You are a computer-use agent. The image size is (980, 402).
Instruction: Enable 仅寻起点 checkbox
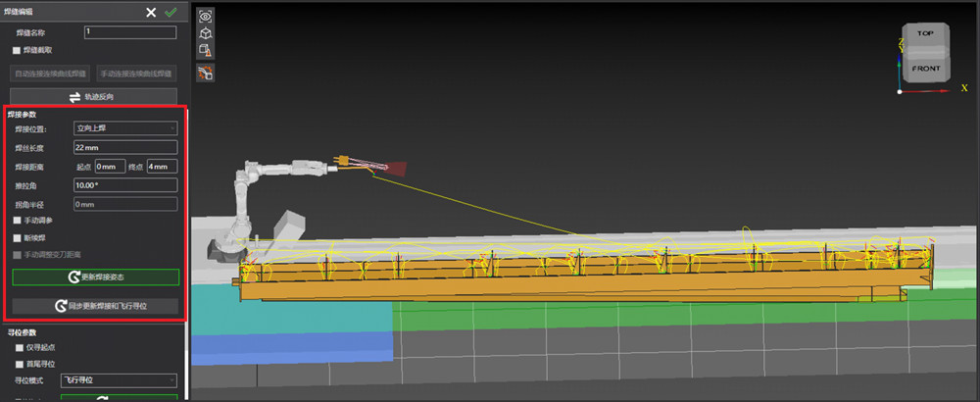(17, 347)
